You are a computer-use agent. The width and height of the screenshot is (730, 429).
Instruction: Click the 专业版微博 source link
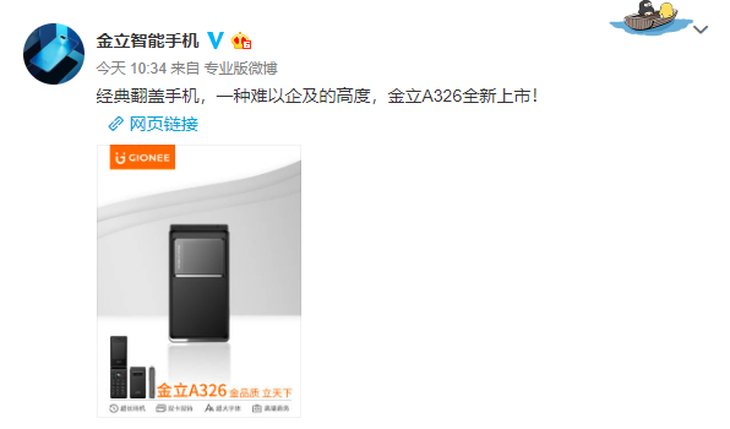[241, 68]
